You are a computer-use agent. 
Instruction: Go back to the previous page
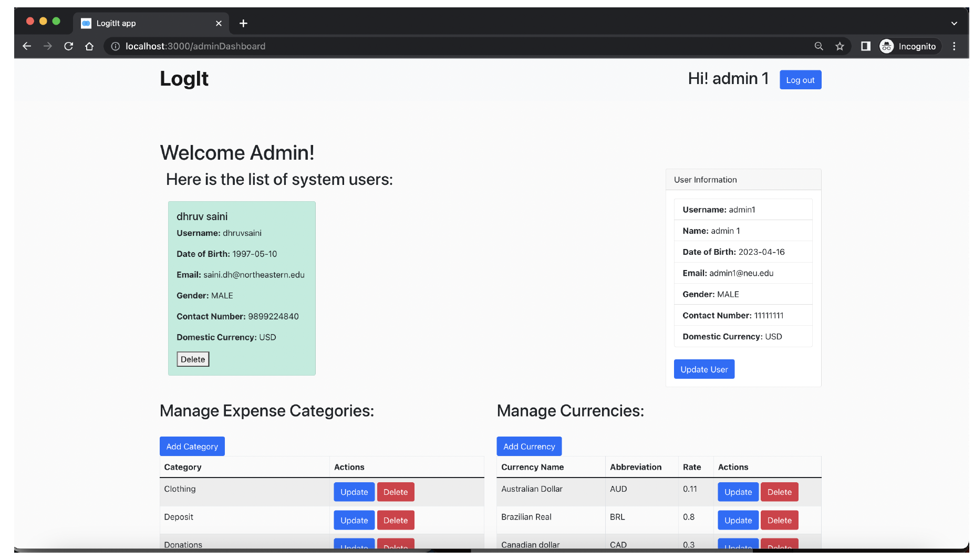click(27, 46)
